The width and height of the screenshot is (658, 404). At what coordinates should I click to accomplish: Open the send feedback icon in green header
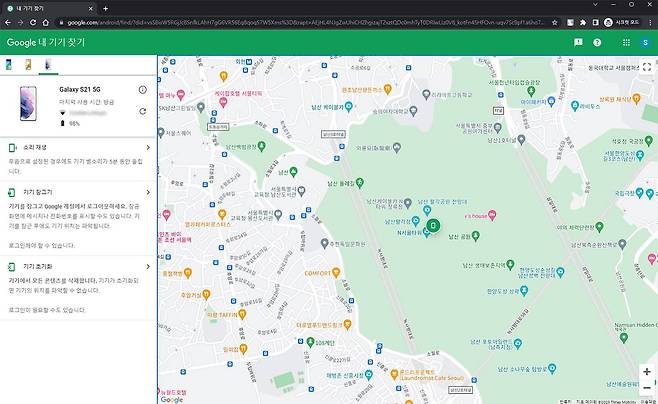pyautogui.click(x=578, y=43)
